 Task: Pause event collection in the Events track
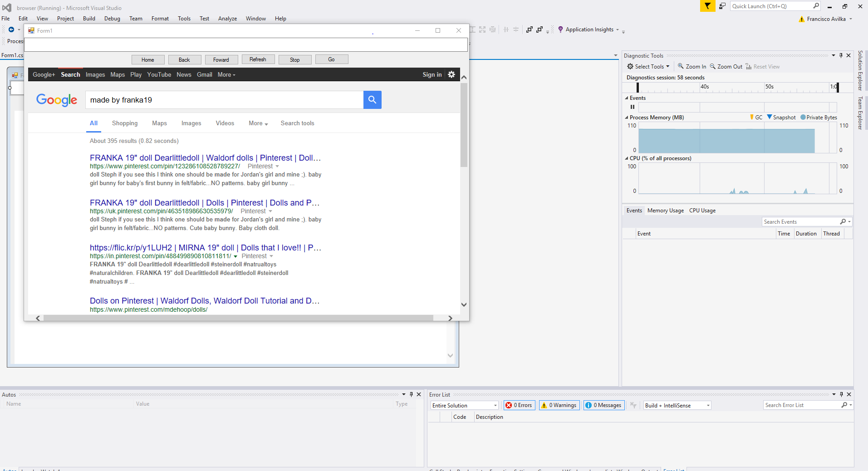(632, 107)
